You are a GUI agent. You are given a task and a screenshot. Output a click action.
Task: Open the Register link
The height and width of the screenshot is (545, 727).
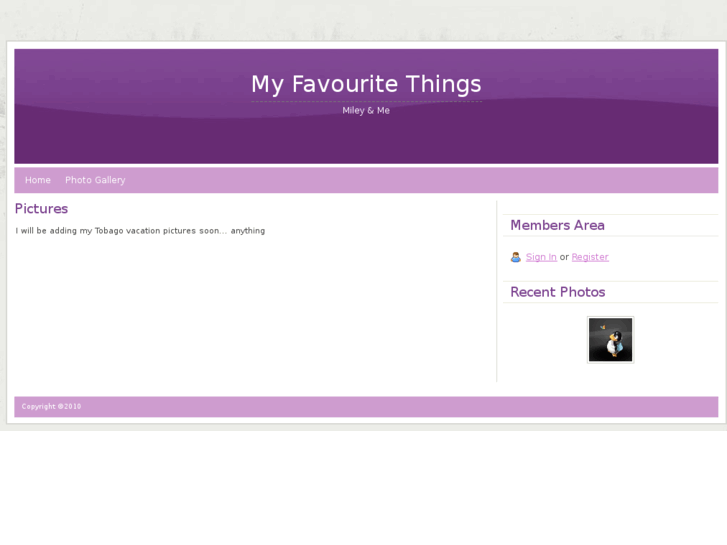click(x=590, y=257)
